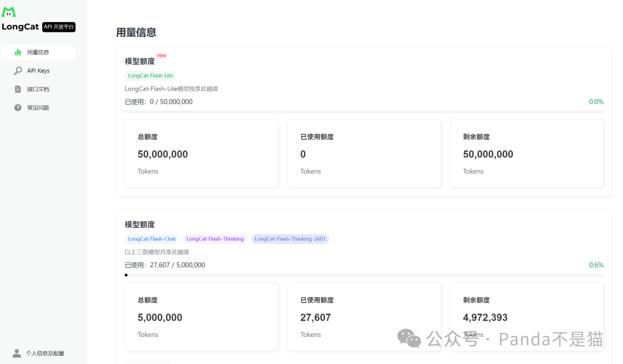
Task: Click the 已使用: 27,607 / 5,000,000 text
Action: tap(165, 265)
